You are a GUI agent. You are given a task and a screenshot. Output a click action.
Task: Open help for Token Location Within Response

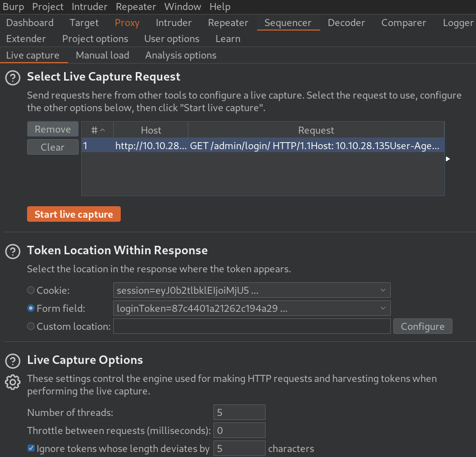pyautogui.click(x=13, y=252)
